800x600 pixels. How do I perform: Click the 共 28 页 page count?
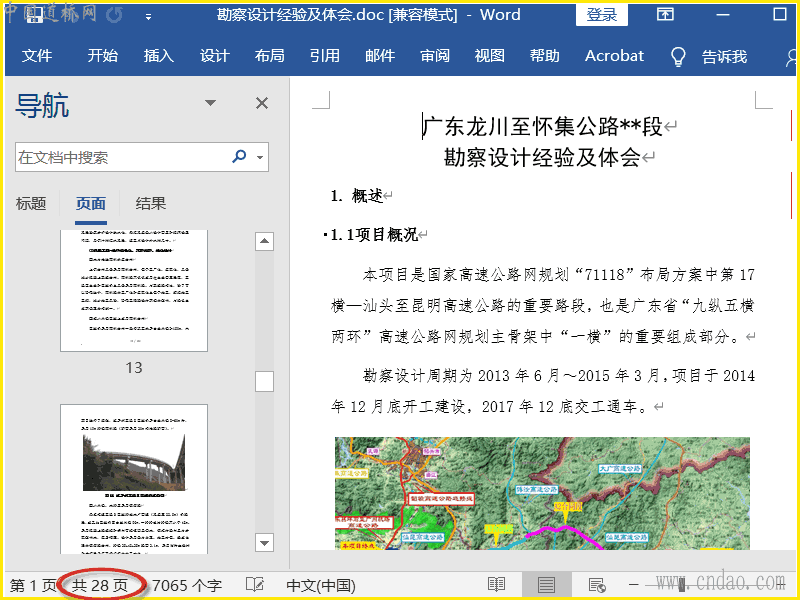point(100,585)
